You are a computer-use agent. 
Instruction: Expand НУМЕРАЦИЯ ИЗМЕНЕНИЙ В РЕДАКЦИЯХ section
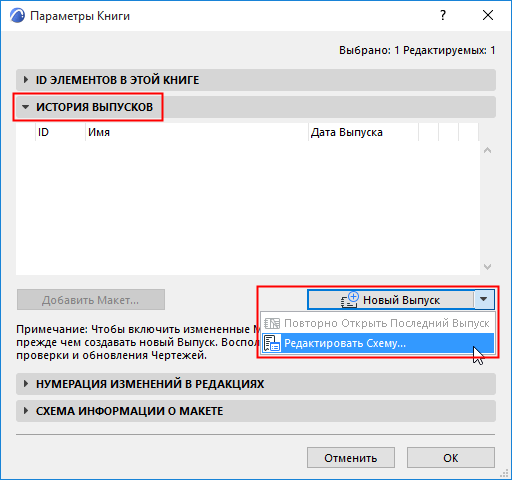[256, 384]
